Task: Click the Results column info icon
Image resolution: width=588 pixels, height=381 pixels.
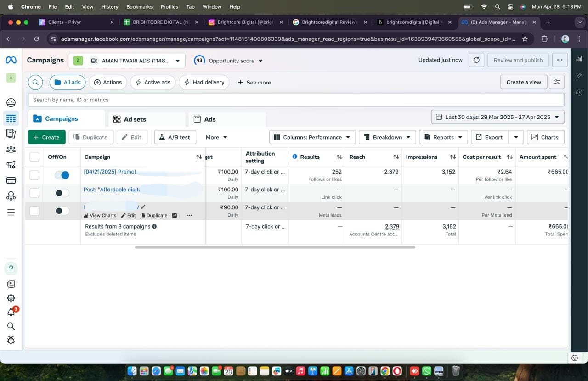Action: (295, 157)
